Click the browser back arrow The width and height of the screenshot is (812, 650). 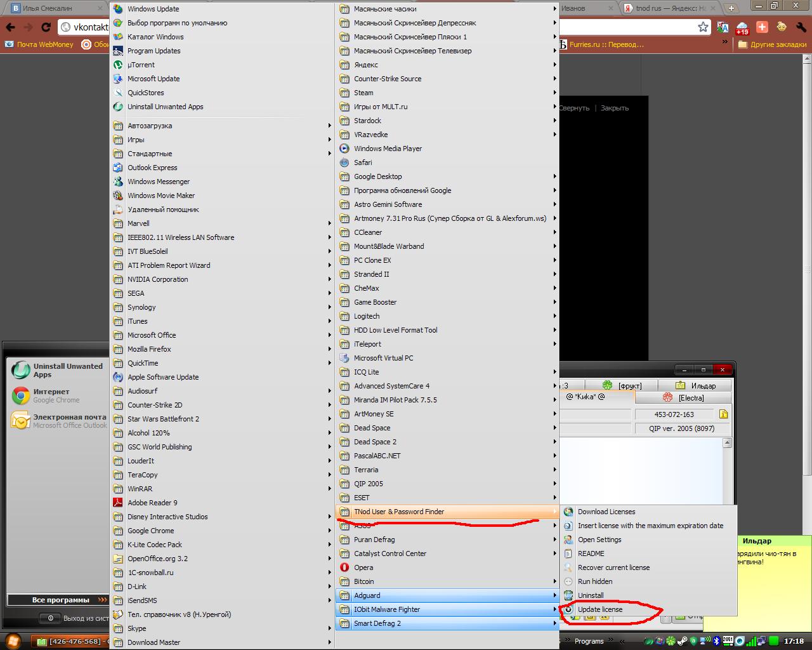[11, 27]
